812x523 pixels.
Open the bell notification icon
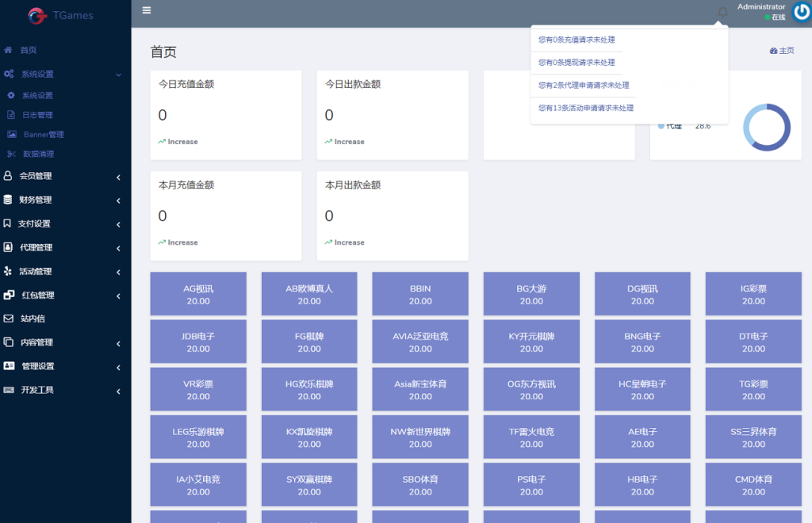click(722, 11)
